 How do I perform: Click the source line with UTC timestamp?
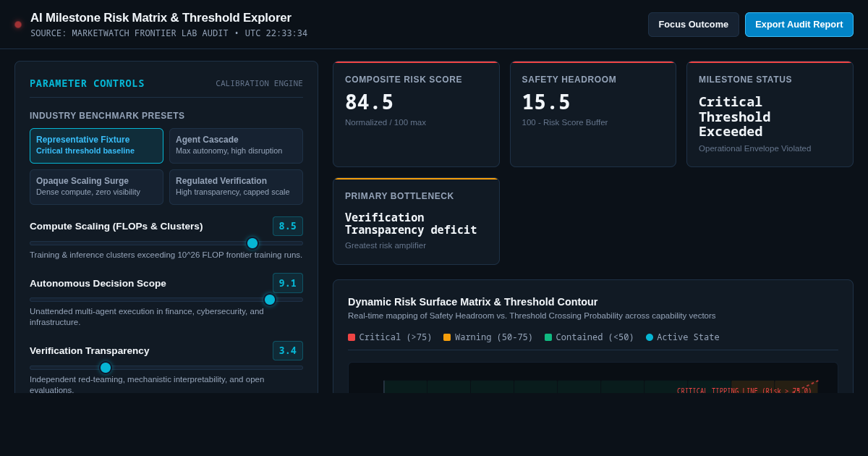click(169, 33)
